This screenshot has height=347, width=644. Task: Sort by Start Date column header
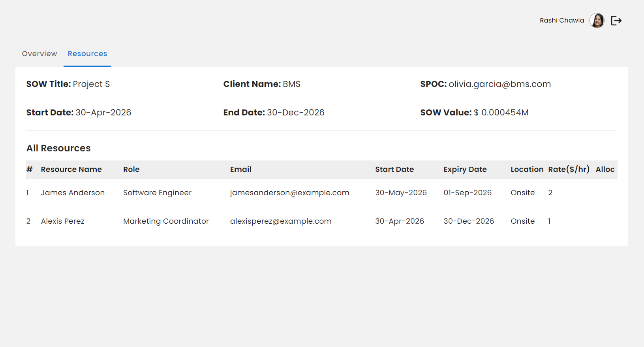(394, 170)
